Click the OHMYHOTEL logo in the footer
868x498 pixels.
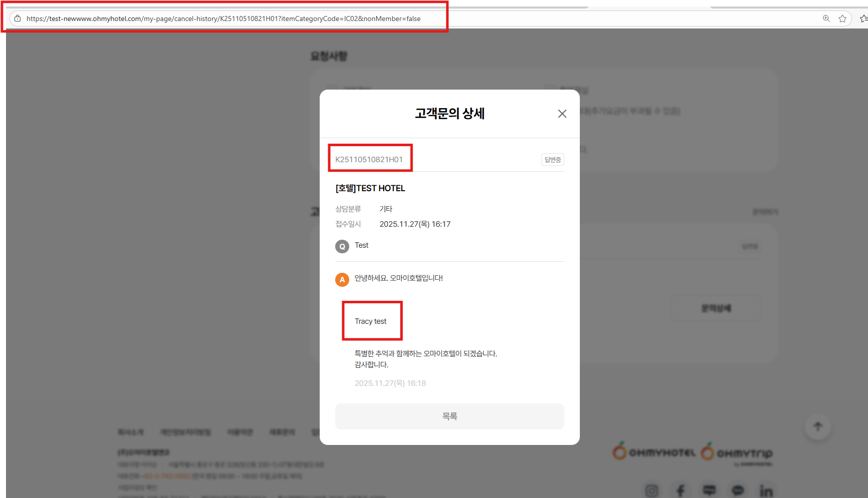[654, 451]
